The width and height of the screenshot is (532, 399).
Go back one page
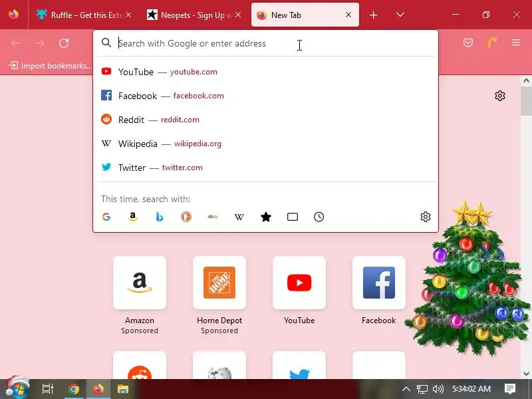click(15, 43)
